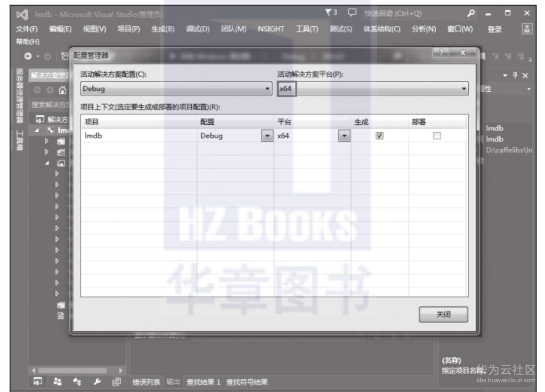Open the account profile icon beside 登录
The width and height of the screenshot is (545, 392).
[x=527, y=29]
